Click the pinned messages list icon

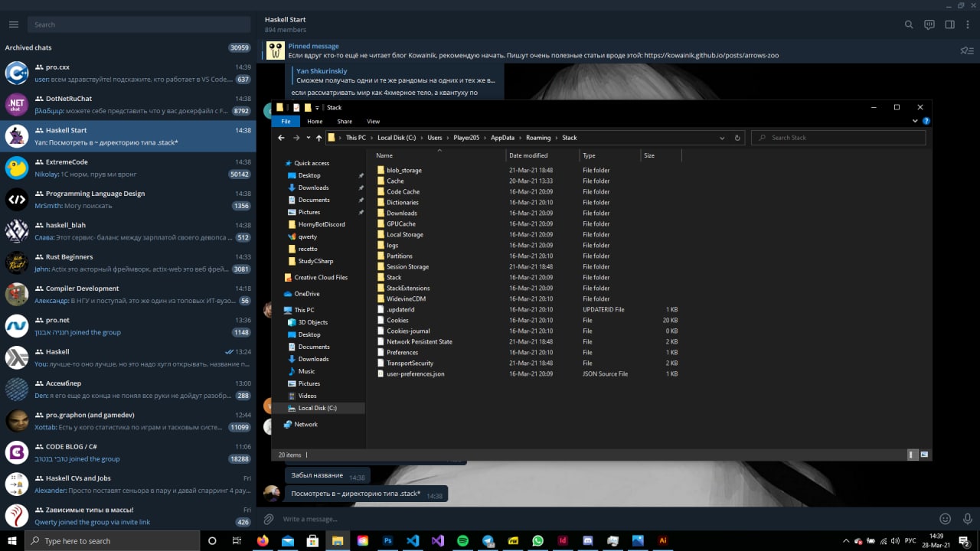(x=966, y=51)
